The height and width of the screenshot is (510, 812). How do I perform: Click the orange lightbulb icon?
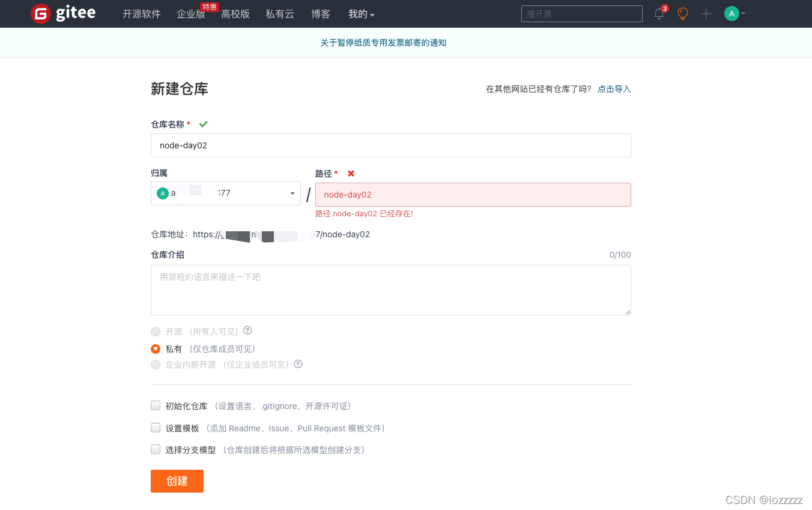tap(683, 14)
